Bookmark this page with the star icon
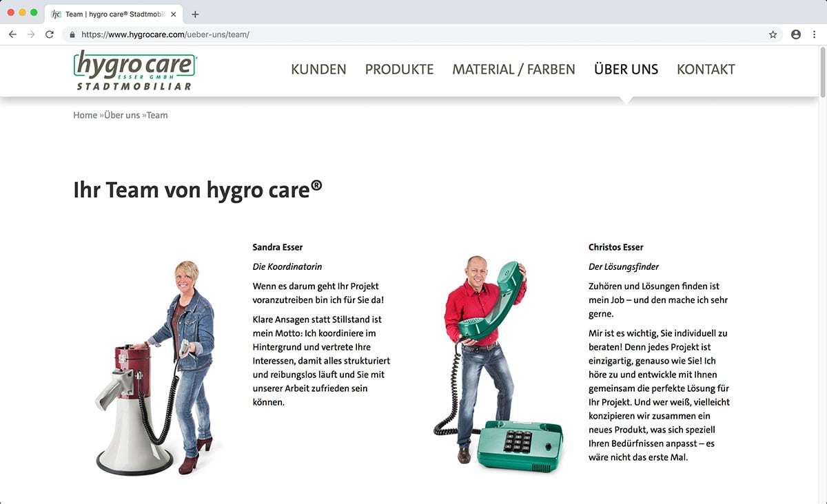Viewport: 827px width, 504px height. point(773,34)
